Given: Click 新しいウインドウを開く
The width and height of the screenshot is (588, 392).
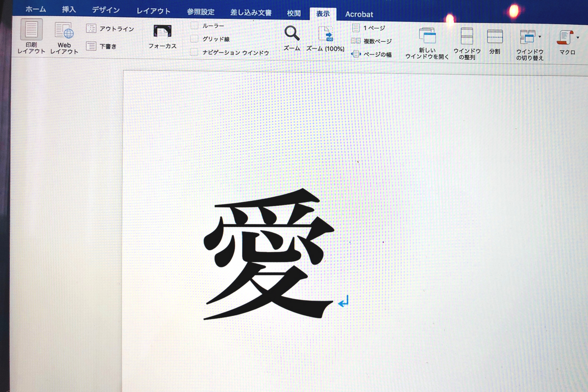Looking at the screenshot, I should (x=427, y=43).
